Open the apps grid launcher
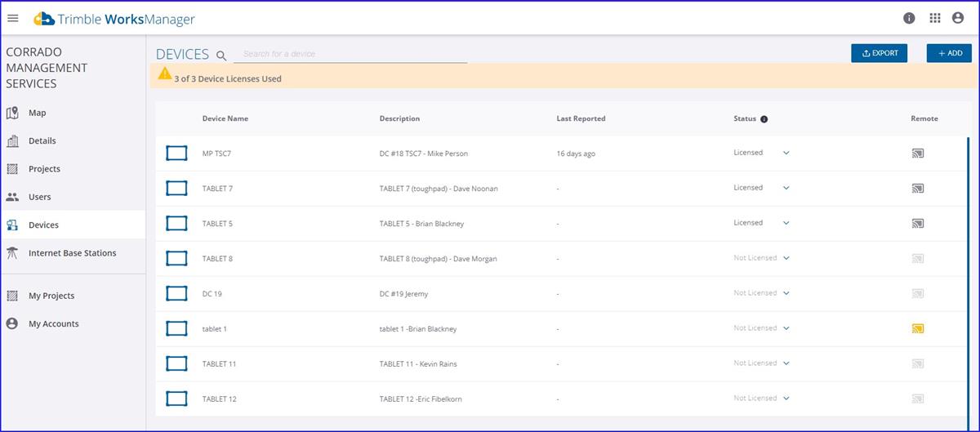Screen dimensions: 980x432 (935, 18)
